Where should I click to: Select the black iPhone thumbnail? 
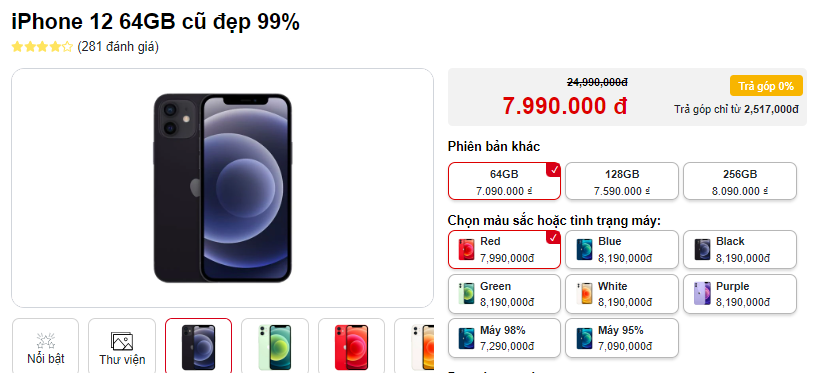click(198, 345)
